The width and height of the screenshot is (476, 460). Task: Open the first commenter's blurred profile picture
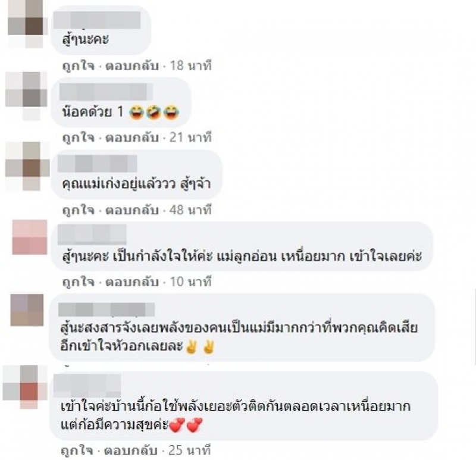[x=27, y=24]
